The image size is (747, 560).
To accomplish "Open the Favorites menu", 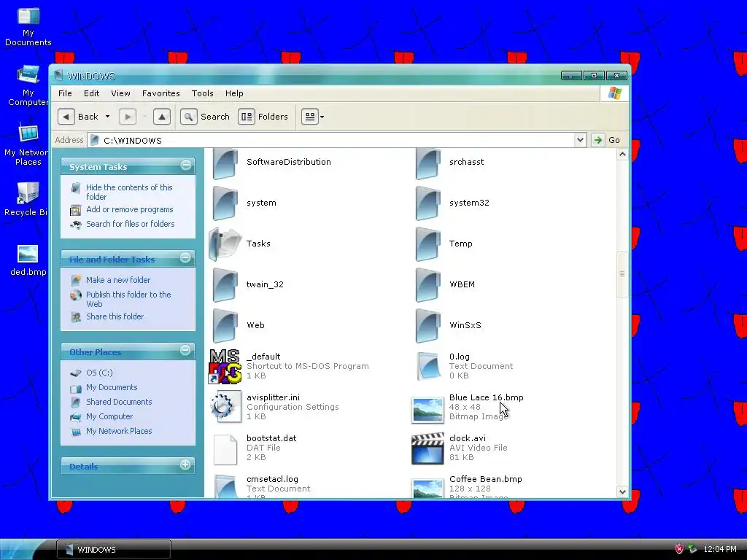I will (x=161, y=93).
